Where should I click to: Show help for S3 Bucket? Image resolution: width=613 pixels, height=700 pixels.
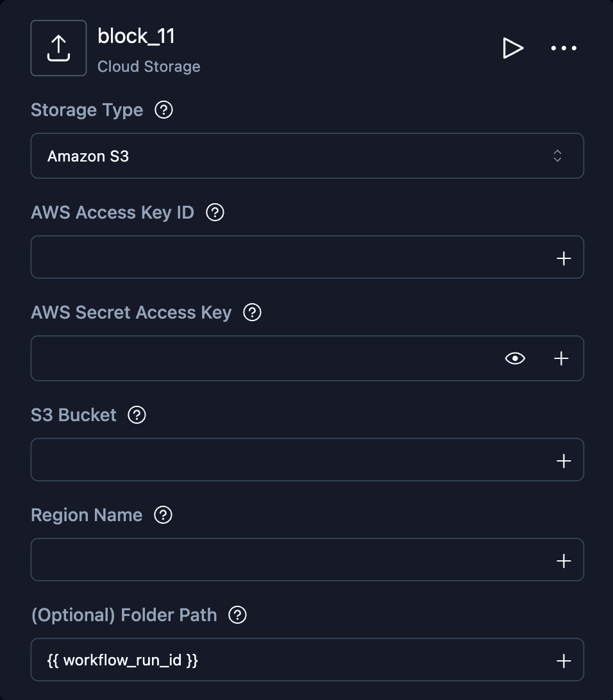tap(137, 415)
